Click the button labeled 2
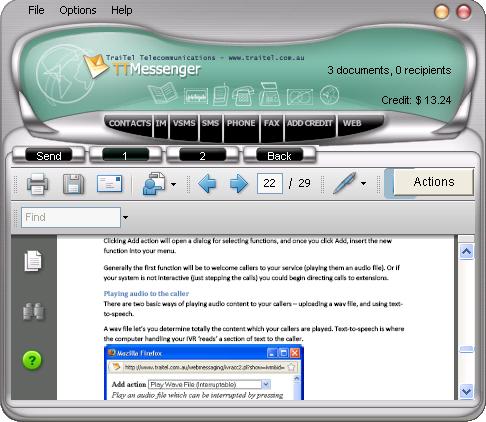 [202, 156]
